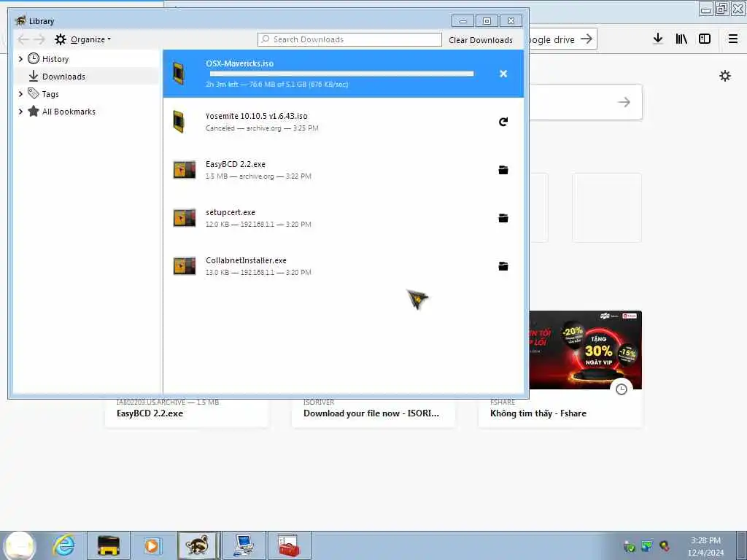Click the taskbar clock 3:28 PM

coord(705,540)
